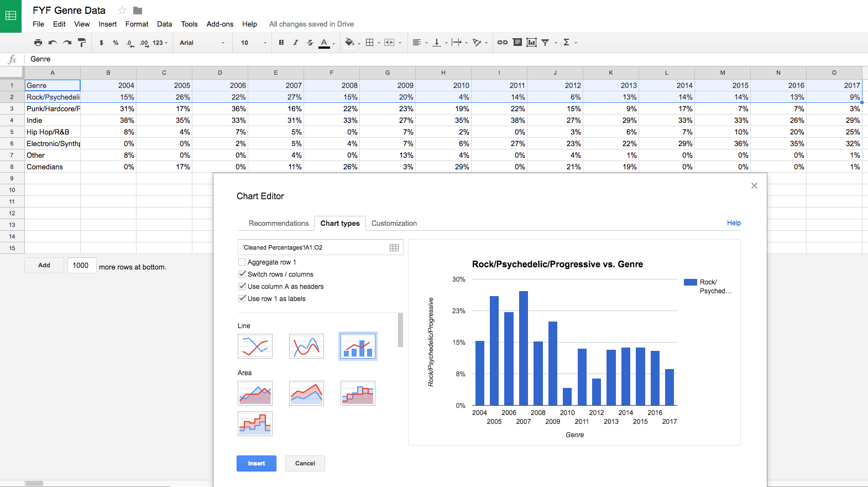868x487 pixels.
Task: Merge the selected cells
Action: click(x=389, y=43)
